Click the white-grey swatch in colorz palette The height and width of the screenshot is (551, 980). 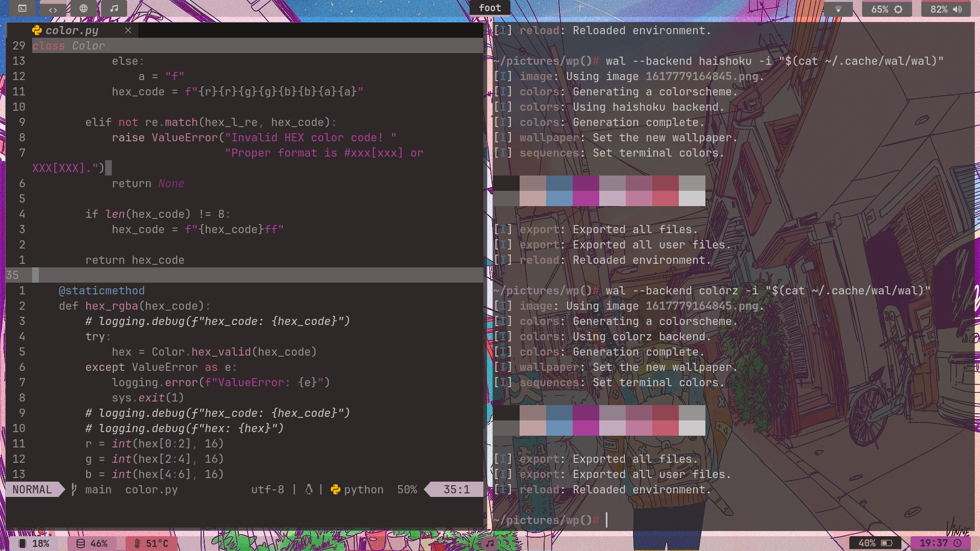tap(692, 428)
